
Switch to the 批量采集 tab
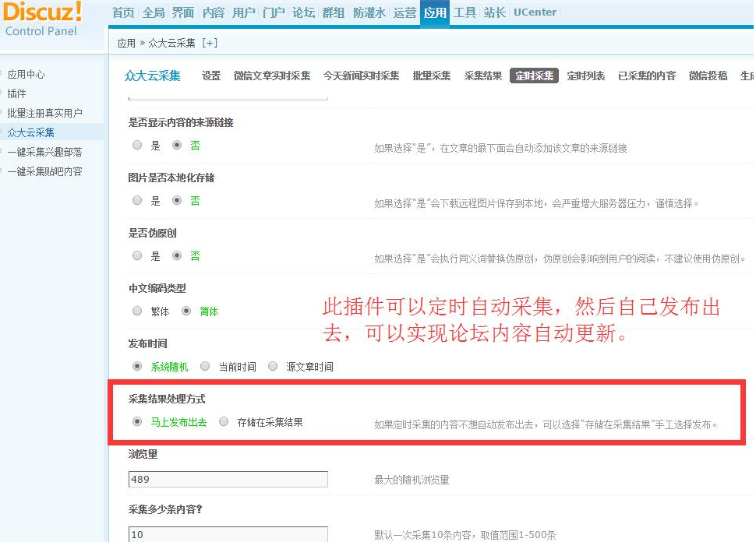coord(432,76)
